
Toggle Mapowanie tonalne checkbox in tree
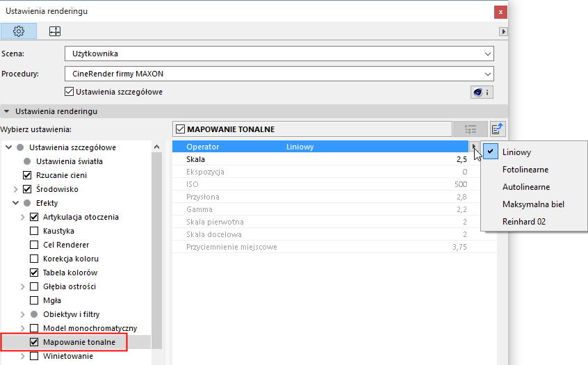pos(34,342)
